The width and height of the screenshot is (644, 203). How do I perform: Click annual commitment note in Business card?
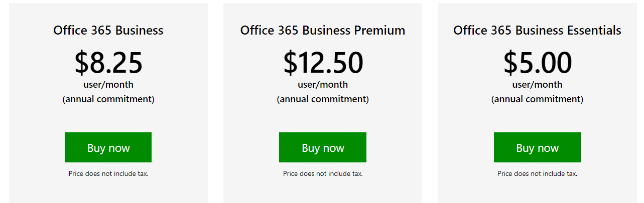click(x=108, y=99)
